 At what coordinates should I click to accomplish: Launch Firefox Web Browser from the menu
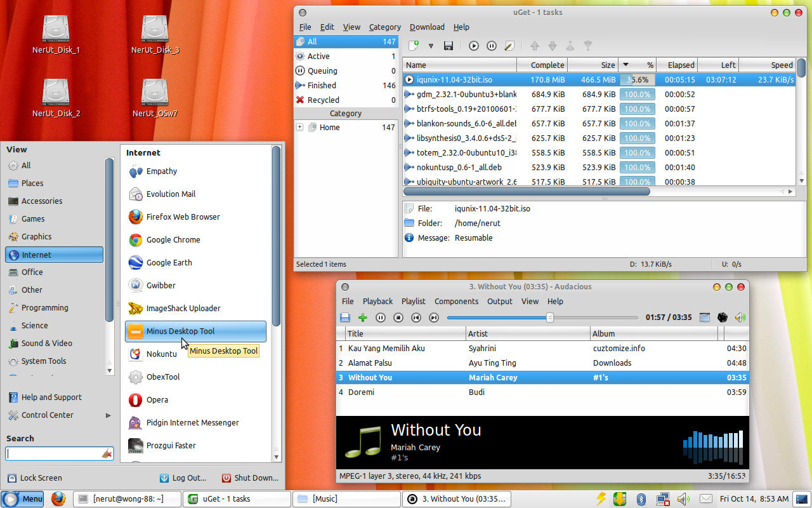point(195,217)
